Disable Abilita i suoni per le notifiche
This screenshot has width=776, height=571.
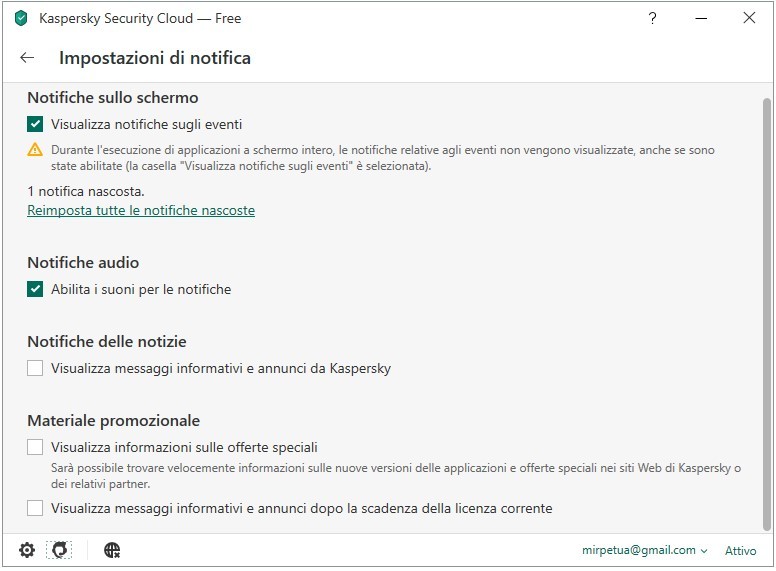[36, 290]
